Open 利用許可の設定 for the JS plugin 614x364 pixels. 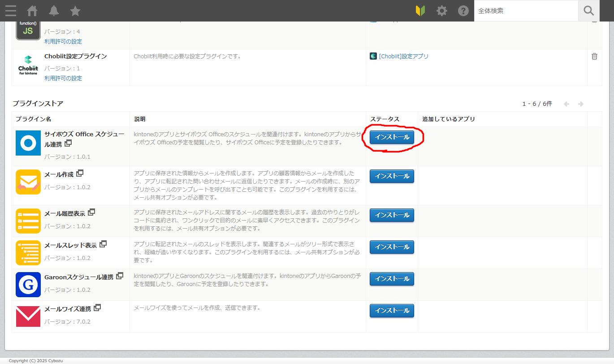63,41
